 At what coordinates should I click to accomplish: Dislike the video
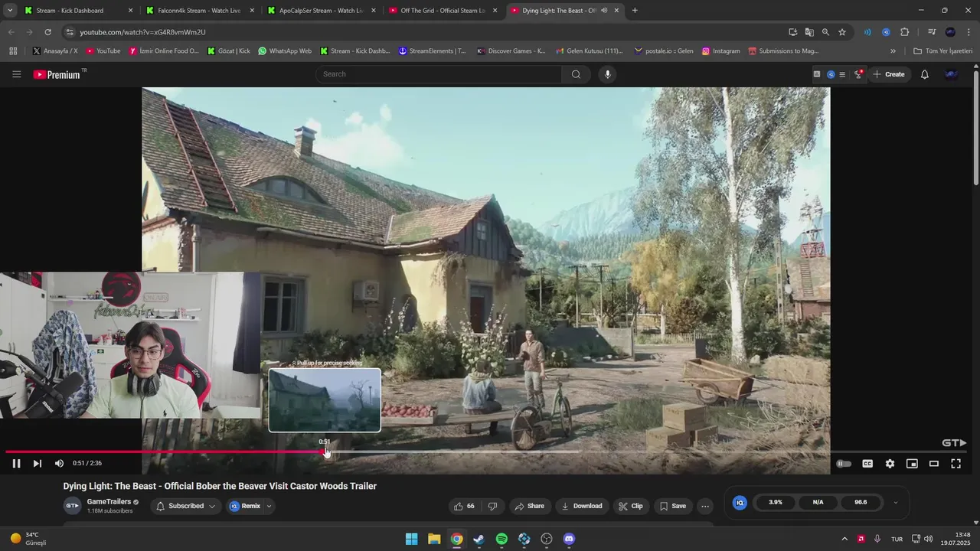point(492,506)
